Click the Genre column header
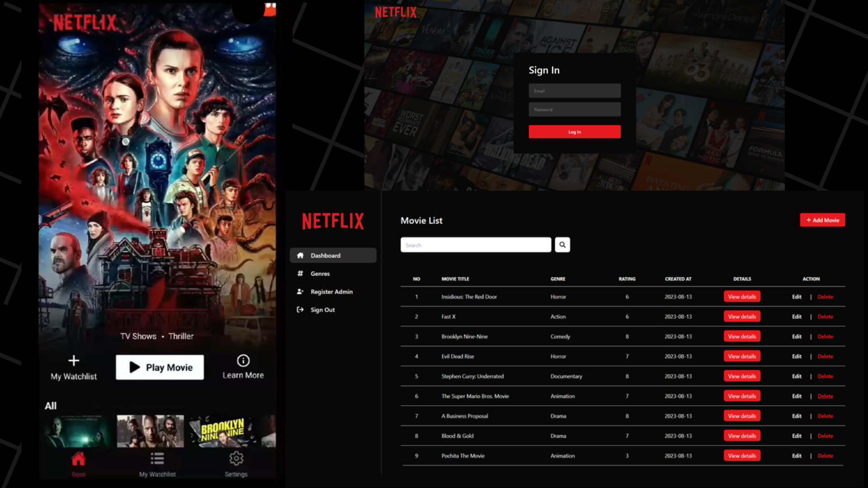Image resolution: width=868 pixels, height=488 pixels. point(558,279)
